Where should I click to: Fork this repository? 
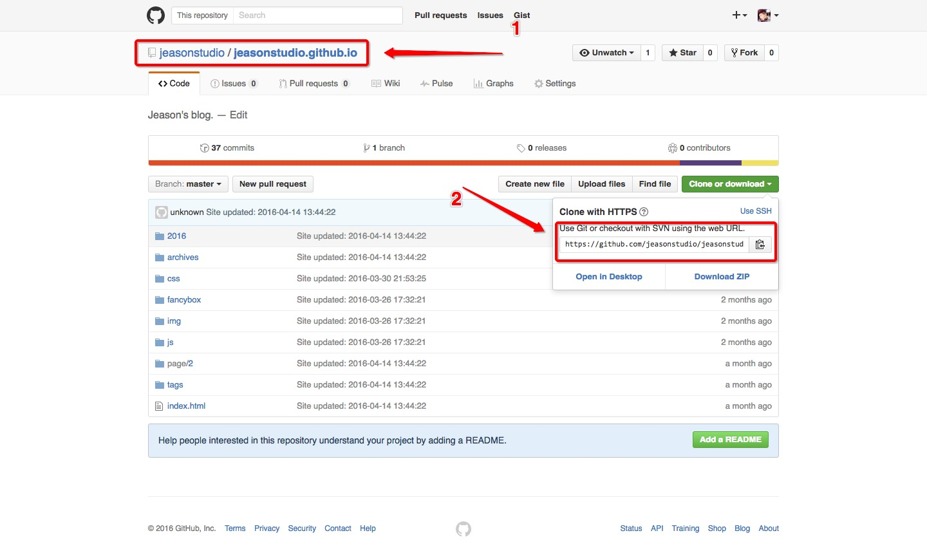click(x=744, y=53)
